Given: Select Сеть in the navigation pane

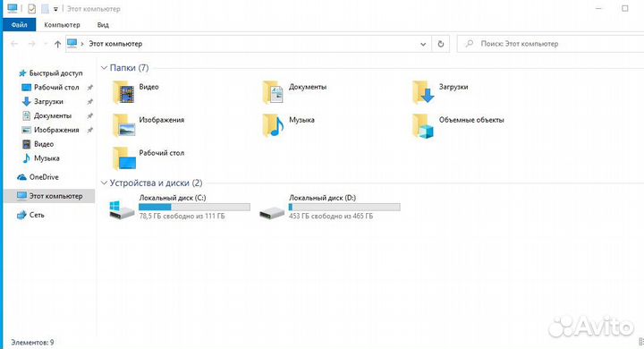Looking at the screenshot, I should tap(30, 215).
